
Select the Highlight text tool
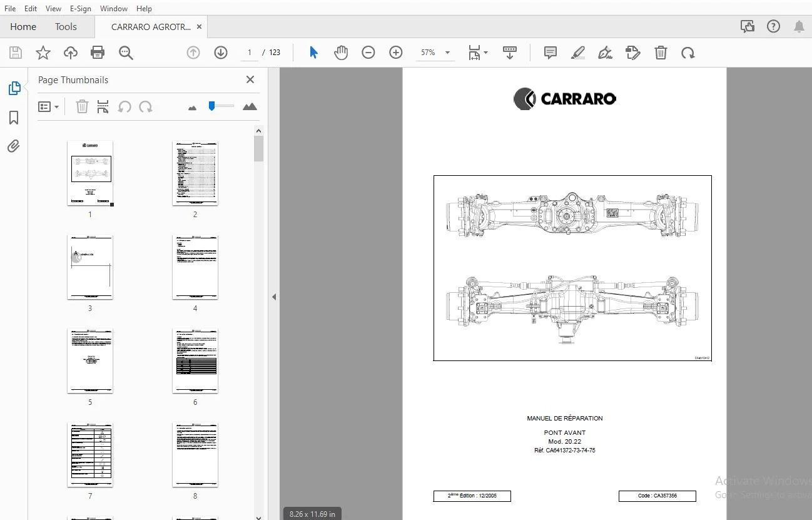tap(578, 53)
